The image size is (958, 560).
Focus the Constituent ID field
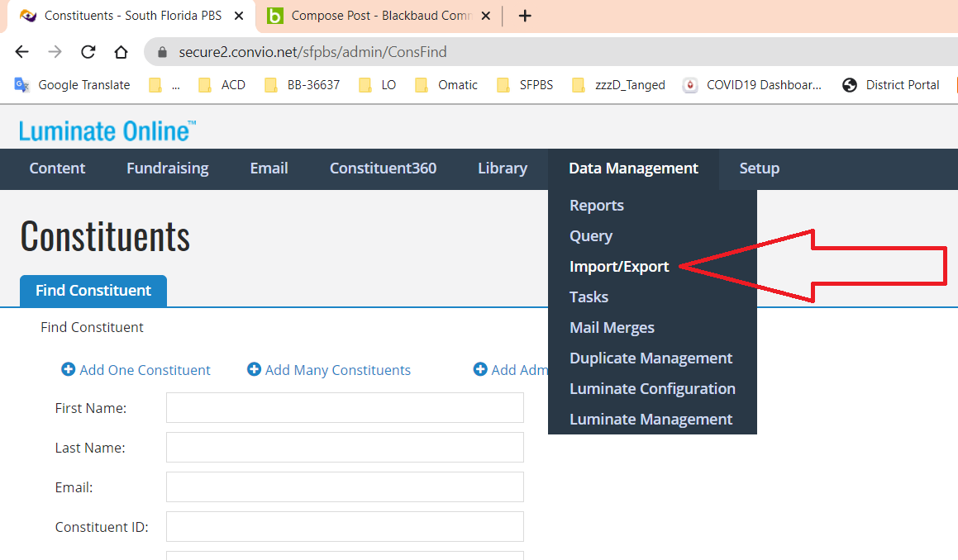pos(345,526)
